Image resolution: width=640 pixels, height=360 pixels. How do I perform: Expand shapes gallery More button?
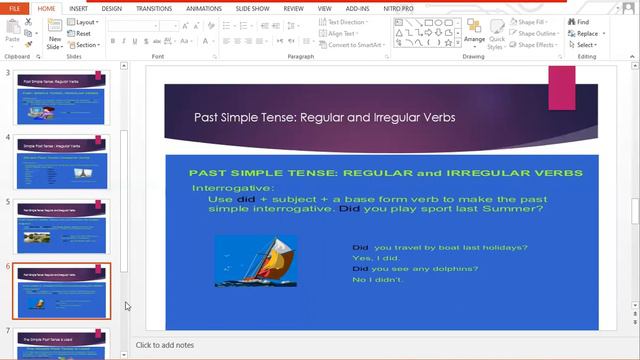458,42
